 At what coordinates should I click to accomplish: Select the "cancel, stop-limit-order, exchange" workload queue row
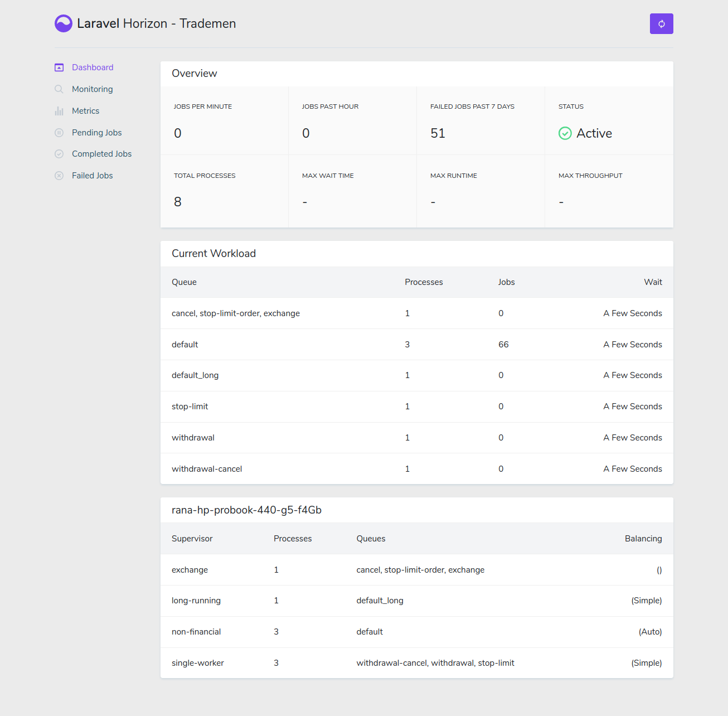417,313
